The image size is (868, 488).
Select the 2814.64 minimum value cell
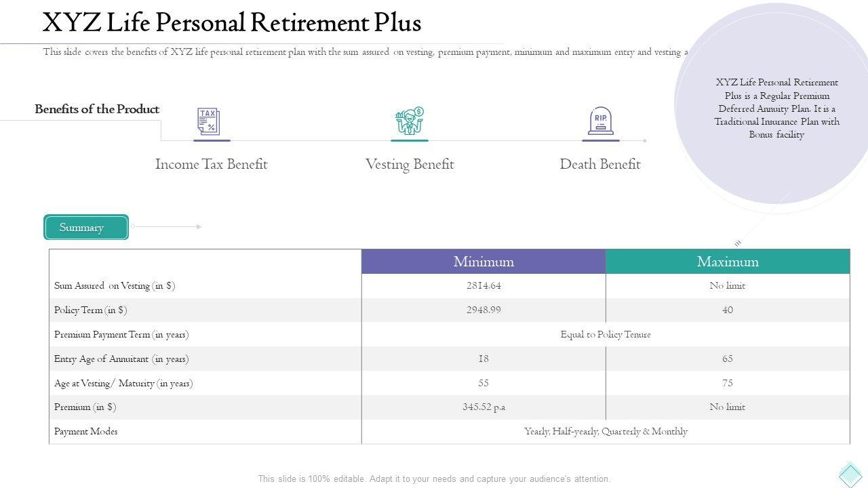pyautogui.click(x=484, y=286)
